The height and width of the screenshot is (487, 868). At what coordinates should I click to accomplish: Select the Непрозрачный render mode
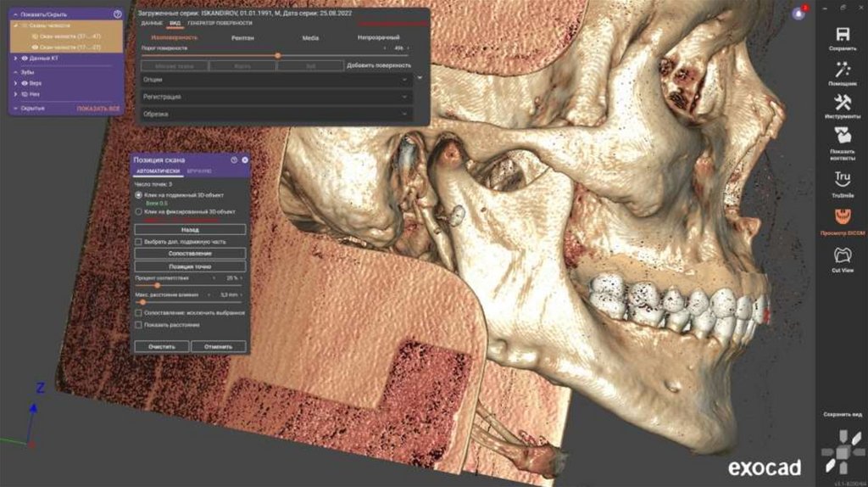click(x=379, y=37)
